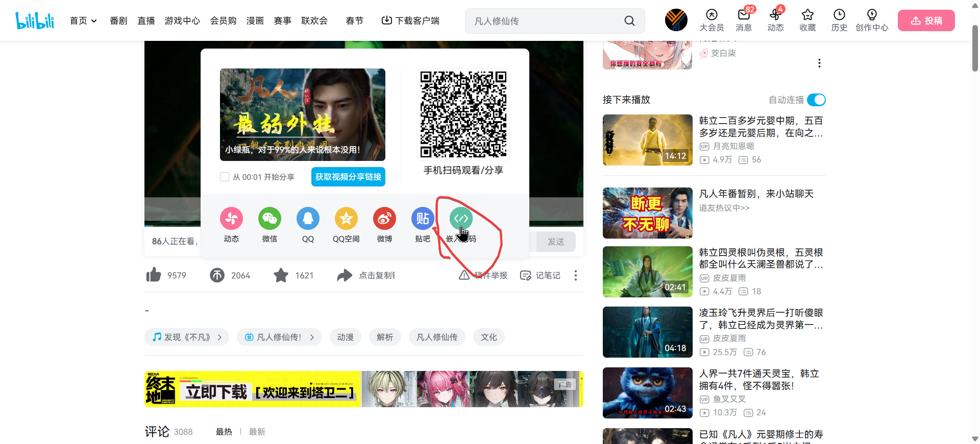Expand the 发现《不凡》 music tag
This screenshot has height=444, width=980.
click(187, 337)
